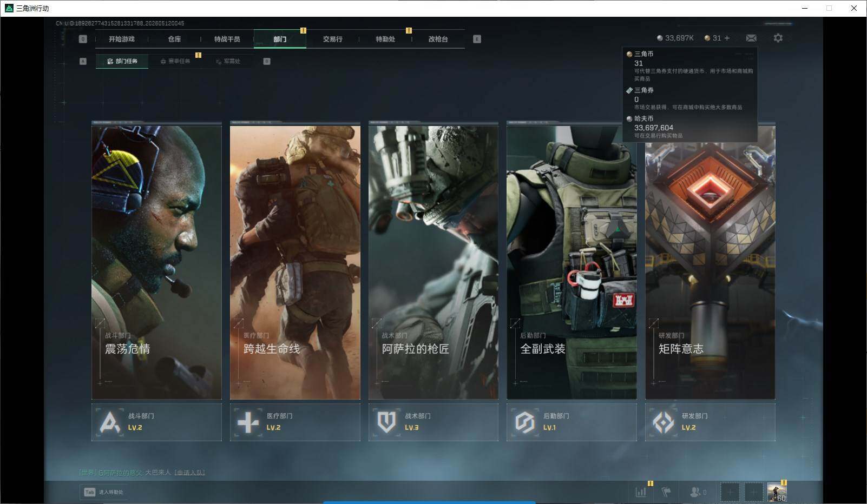The width and height of the screenshot is (867, 504).
Task: Open the 全副武装 mission card
Action: coord(572,261)
